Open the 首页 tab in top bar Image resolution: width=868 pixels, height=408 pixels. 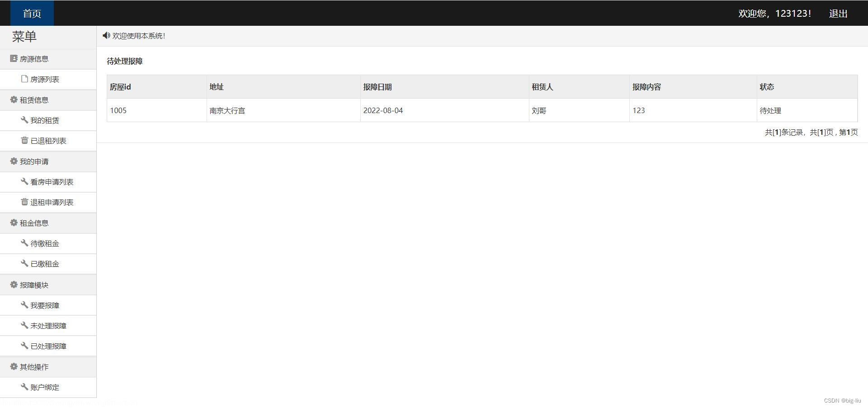(x=32, y=13)
